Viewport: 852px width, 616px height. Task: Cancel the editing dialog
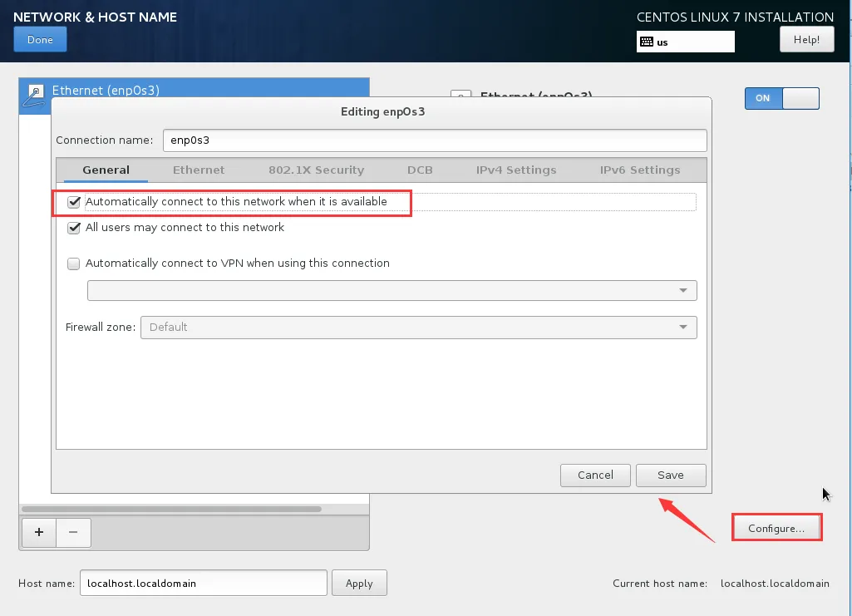coord(595,476)
